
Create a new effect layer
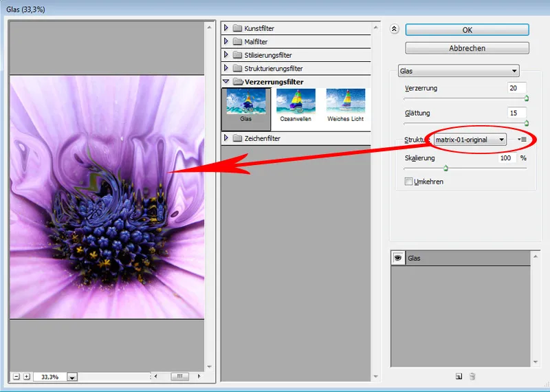point(459,377)
